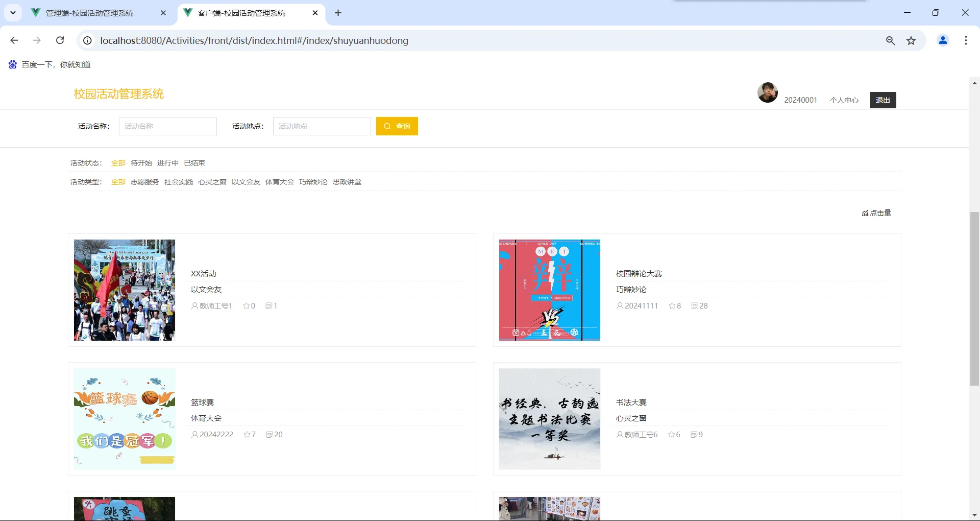
Task: Open the 个人中心 menu item
Action: coord(844,100)
